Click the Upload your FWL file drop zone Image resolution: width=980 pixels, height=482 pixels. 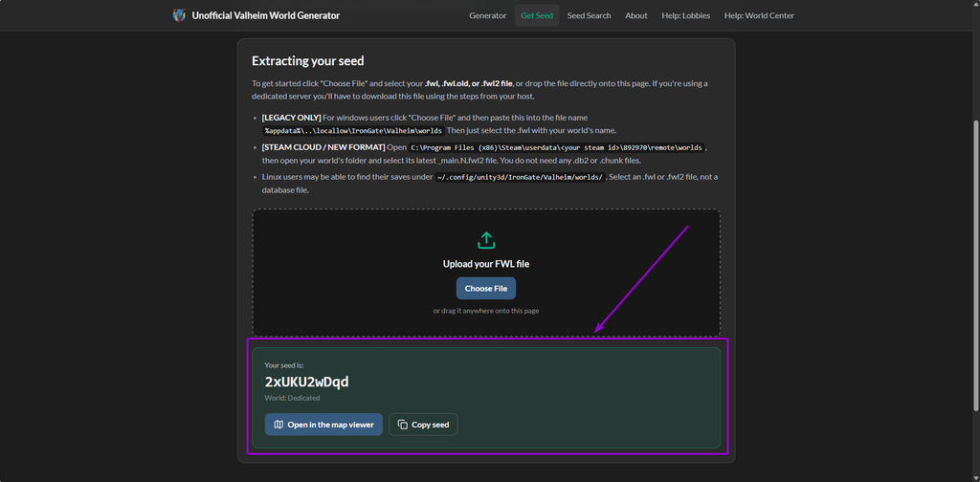click(x=486, y=273)
